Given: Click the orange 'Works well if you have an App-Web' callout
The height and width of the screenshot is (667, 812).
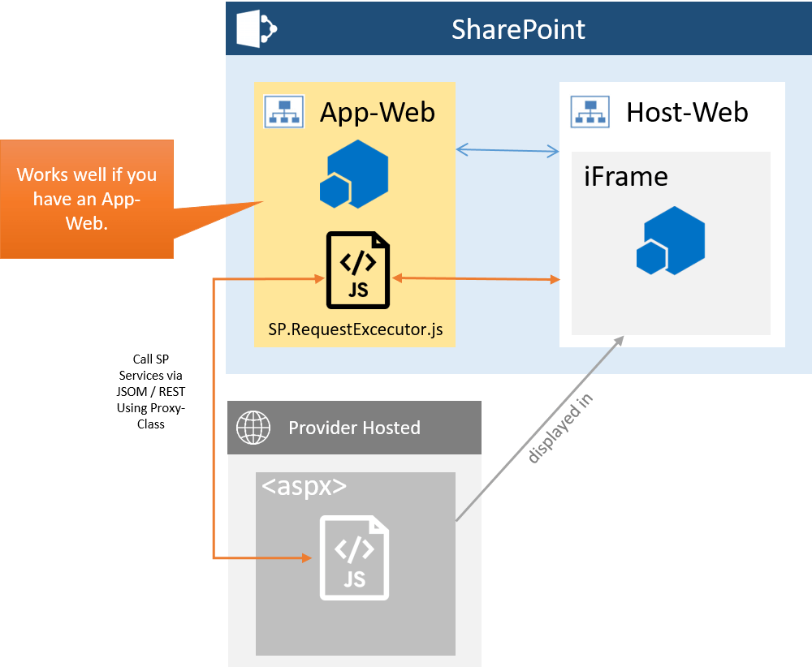Looking at the screenshot, I should coord(87,200).
